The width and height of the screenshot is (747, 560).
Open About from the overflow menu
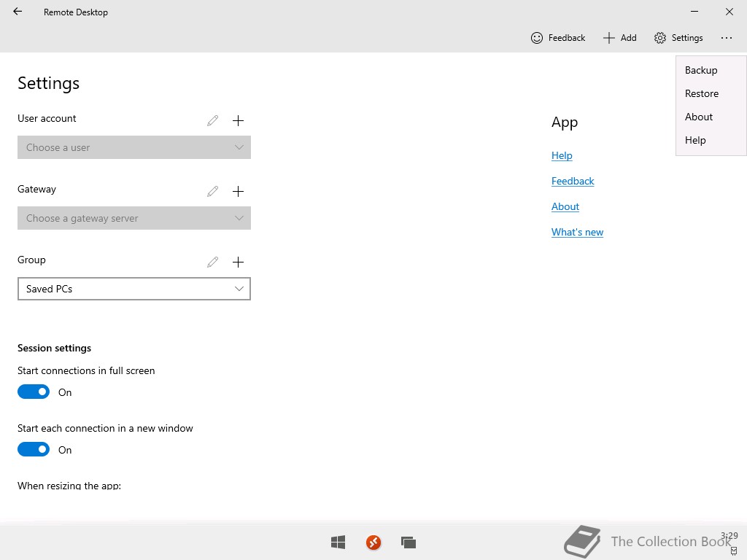click(x=711, y=117)
